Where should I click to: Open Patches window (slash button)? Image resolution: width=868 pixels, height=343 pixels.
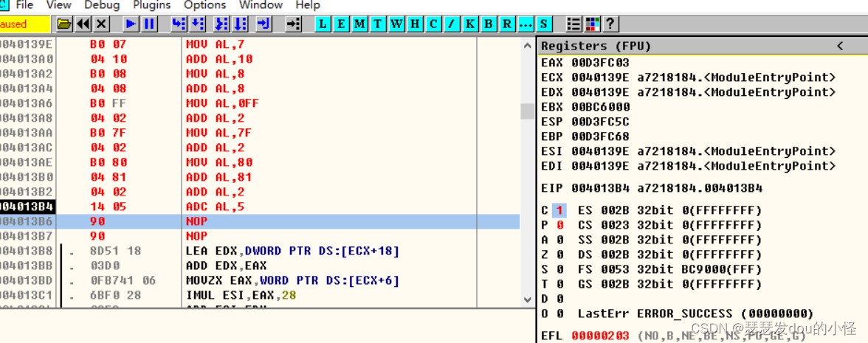click(452, 24)
